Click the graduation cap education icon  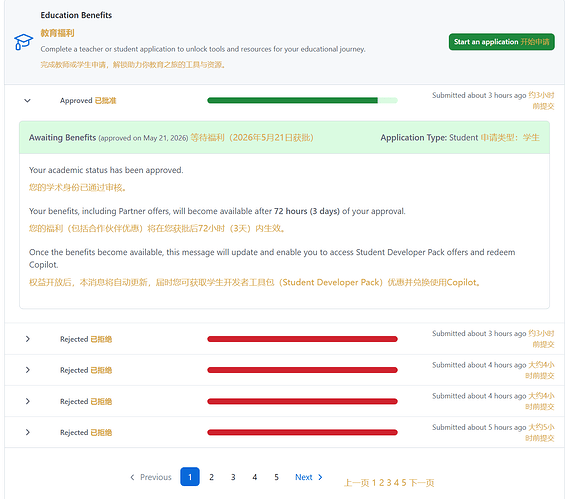[23, 42]
